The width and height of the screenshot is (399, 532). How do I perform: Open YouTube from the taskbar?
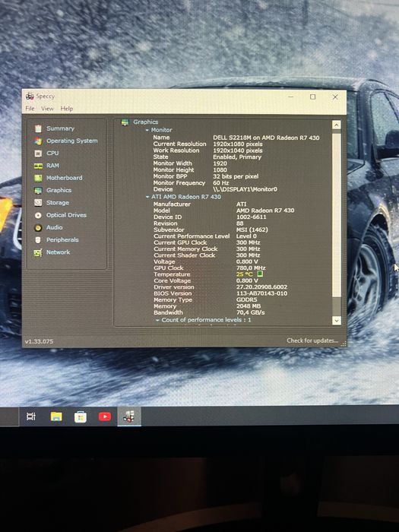(105, 416)
